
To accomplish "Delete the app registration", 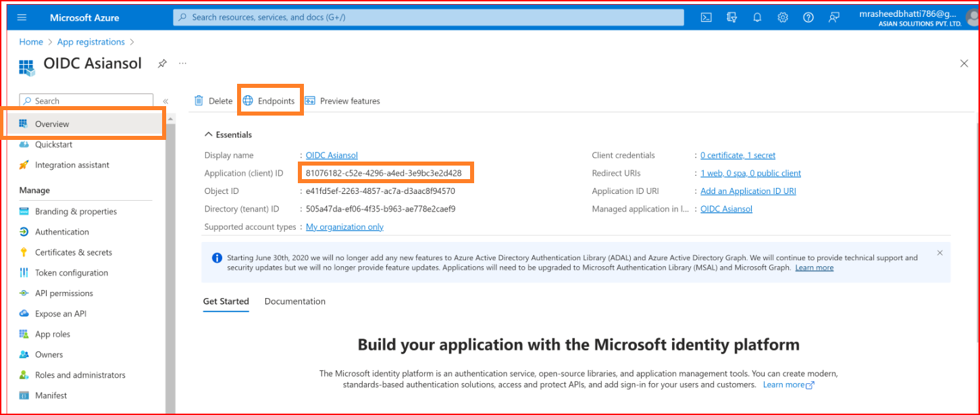I will tap(213, 101).
